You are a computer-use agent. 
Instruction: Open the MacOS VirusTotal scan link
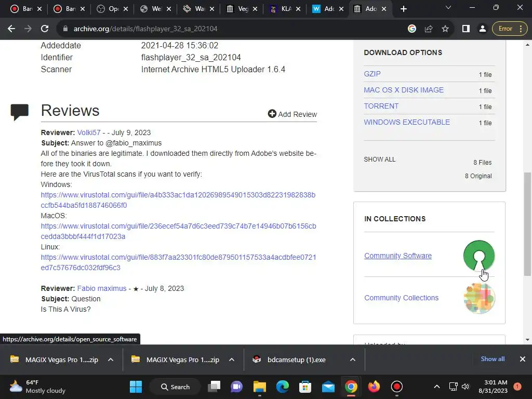pos(179,231)
